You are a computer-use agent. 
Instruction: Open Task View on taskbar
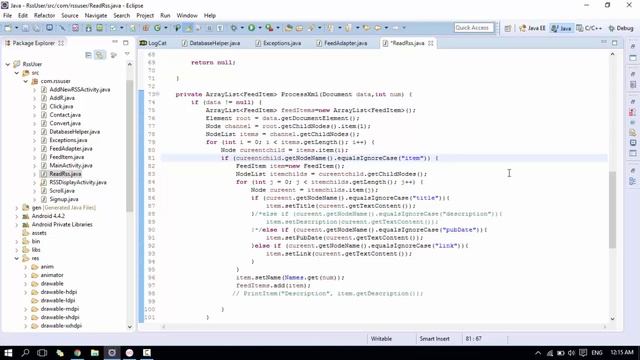(x=42, y=353)
